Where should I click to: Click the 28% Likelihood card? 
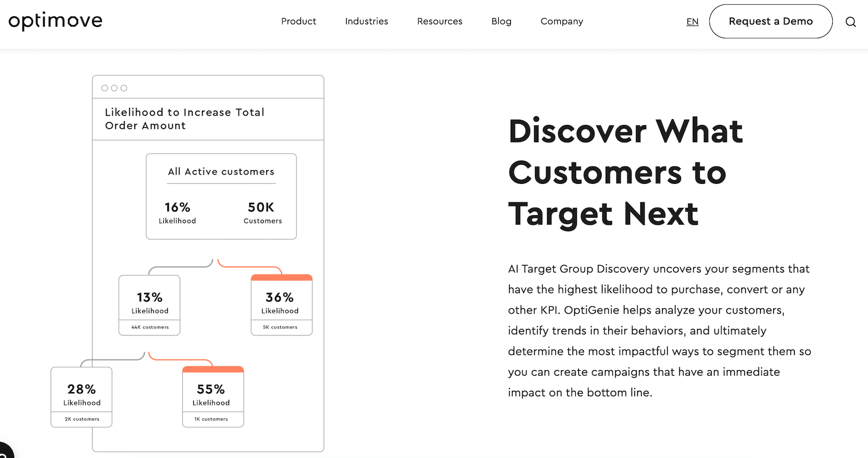pos(82,397)
